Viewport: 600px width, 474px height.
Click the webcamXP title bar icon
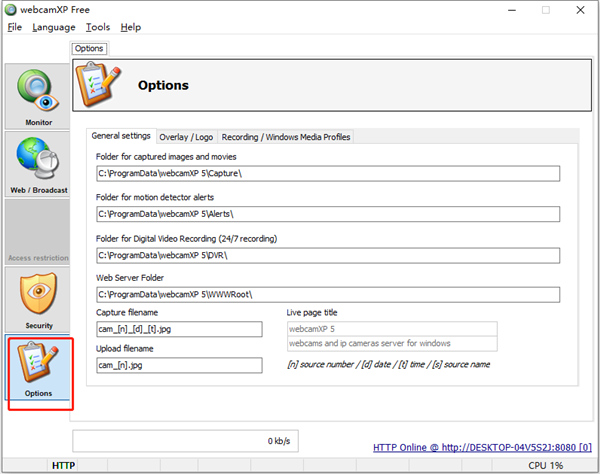coord(11,9)
